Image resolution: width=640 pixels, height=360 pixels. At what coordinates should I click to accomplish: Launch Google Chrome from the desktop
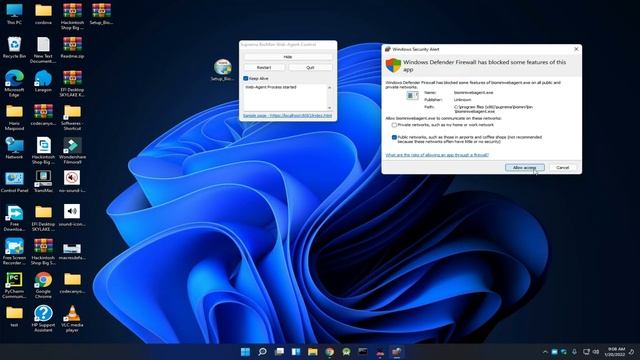click(43, 285)
